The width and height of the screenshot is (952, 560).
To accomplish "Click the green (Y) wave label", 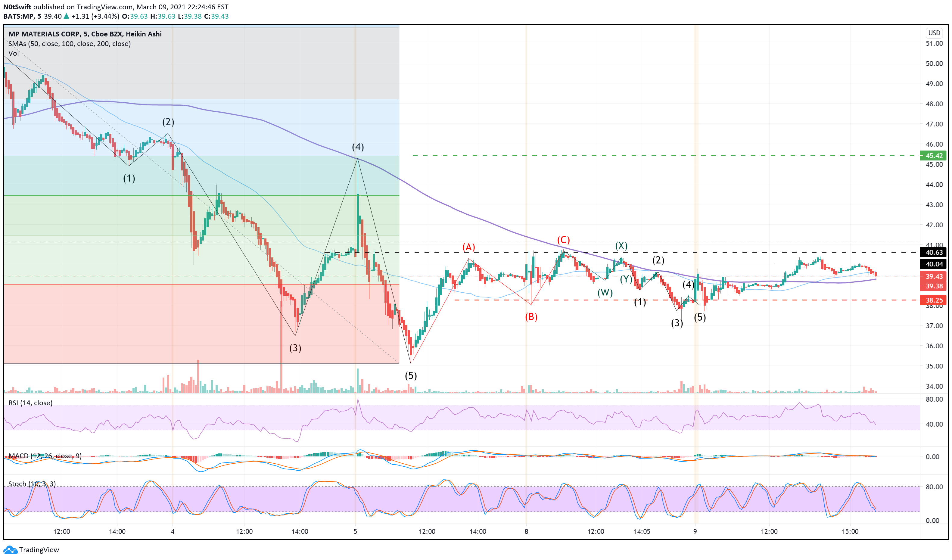I will pyautogui.click(x=626, y=279).
